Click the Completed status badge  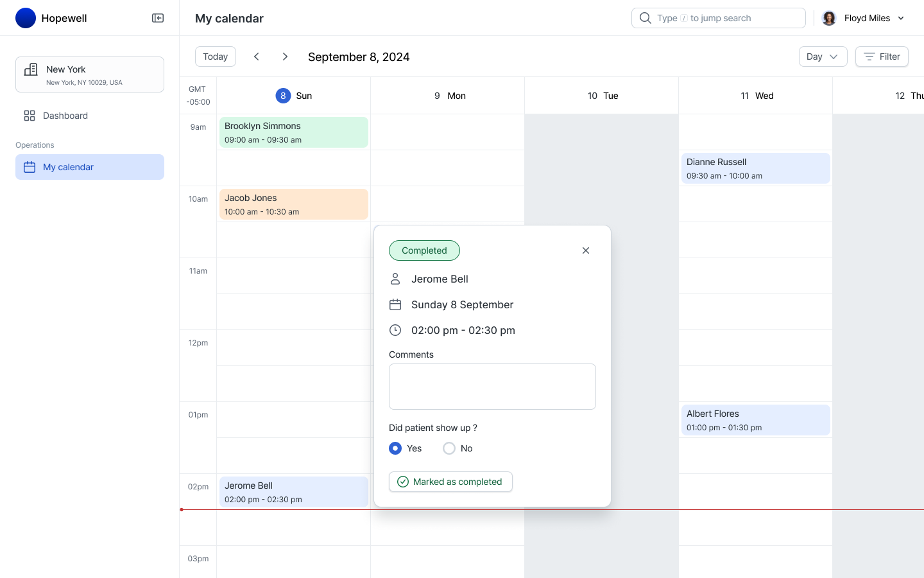[424, 250]
